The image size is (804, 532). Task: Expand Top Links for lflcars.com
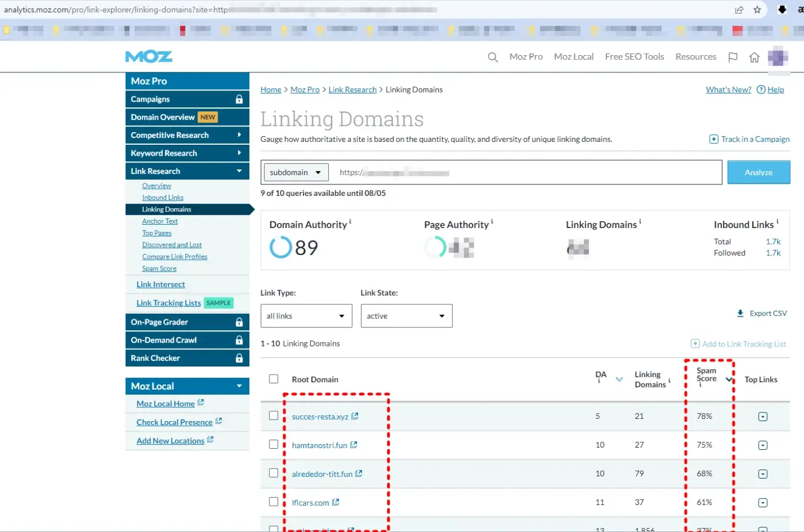[763, 503]
